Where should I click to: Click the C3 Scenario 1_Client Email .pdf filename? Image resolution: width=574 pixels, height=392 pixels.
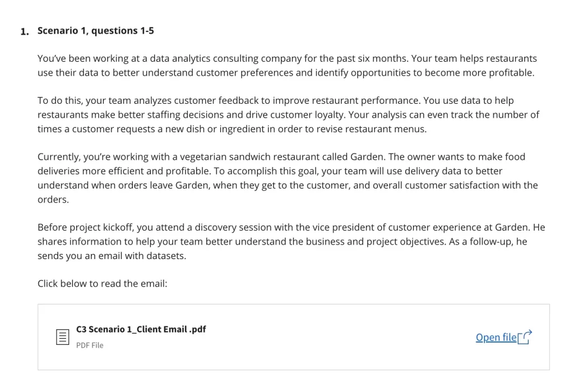click(x=141, y=329)
